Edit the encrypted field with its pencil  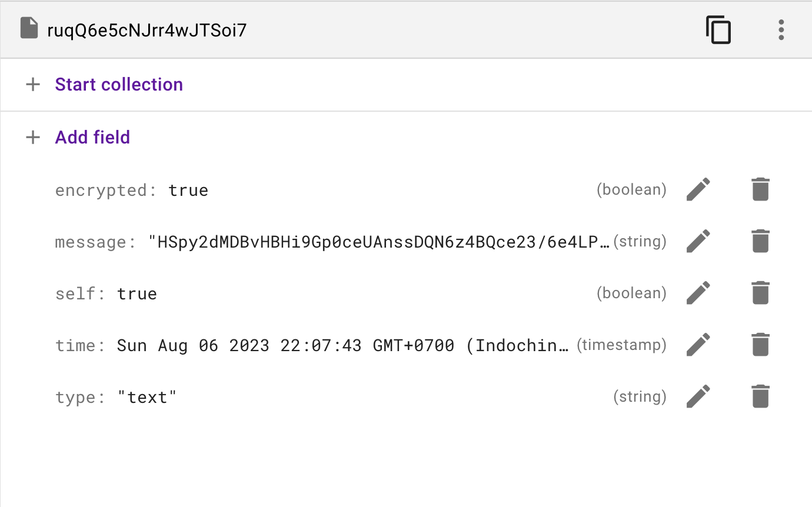tap(698, 189)
